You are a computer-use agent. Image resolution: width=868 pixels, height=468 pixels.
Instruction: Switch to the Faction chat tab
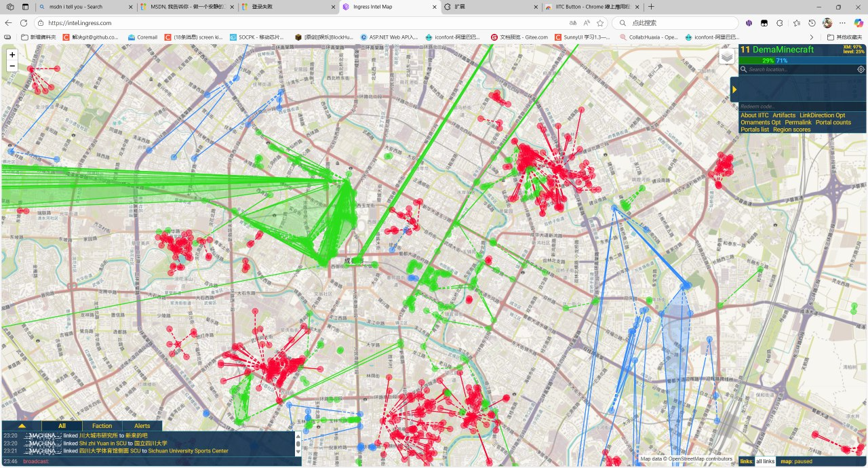pyautogui.click(x=102, y=426)
